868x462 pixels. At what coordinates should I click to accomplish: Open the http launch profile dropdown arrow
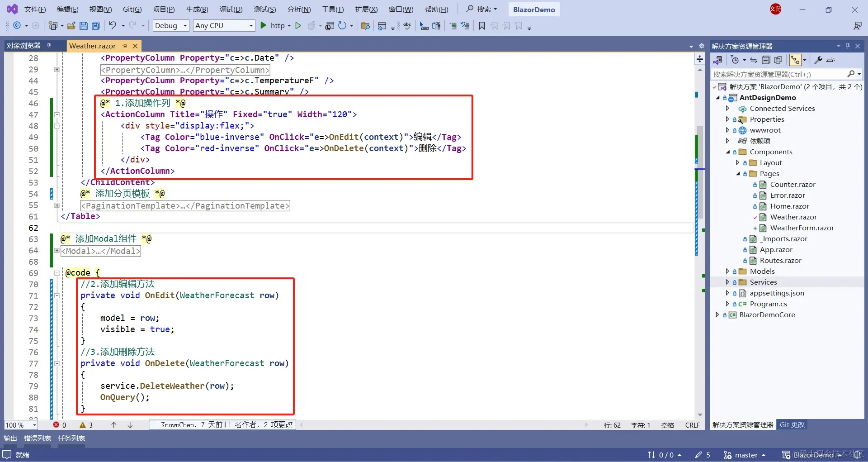(x=289, y=26)
